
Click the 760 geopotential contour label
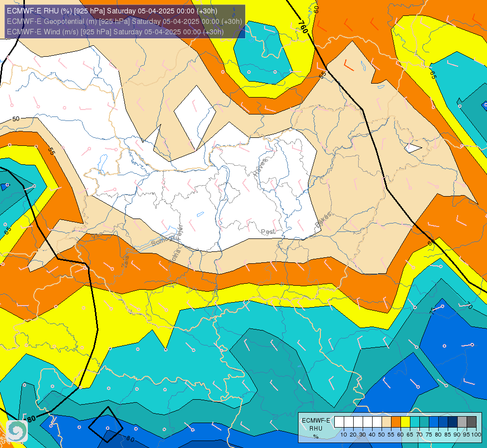(303, 27)
